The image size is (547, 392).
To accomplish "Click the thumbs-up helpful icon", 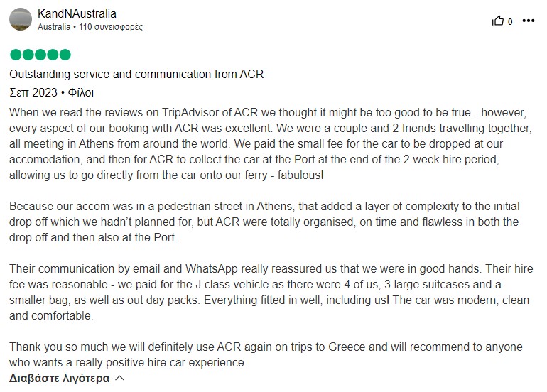I will point(498,21).
